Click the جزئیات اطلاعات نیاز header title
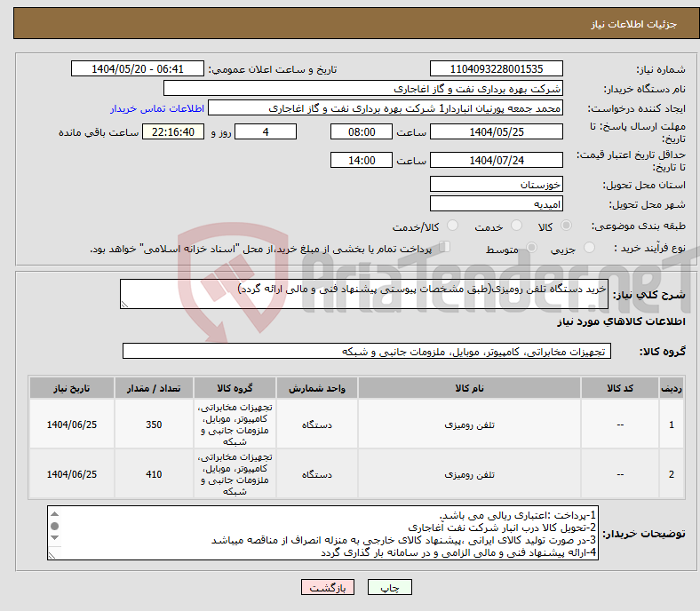700x611 pixels. (634, 24)
